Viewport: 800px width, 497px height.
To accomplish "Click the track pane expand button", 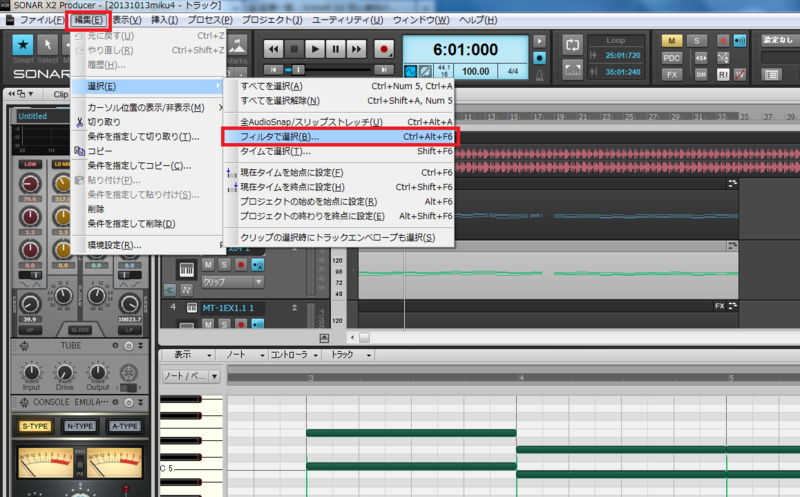I will point(324,338).
